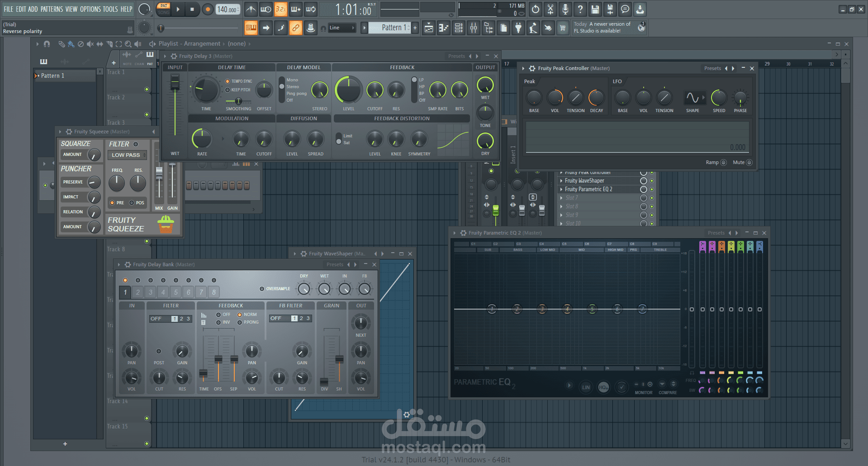
Task: Select the playlist Zoom tool
Action: pyautogui.click(x=128, y=44)
